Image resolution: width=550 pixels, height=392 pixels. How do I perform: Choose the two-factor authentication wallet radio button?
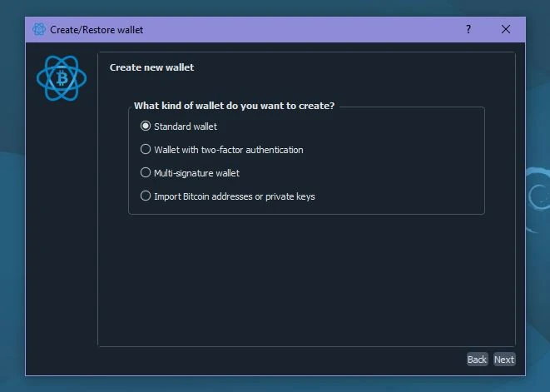pos(146,150)
